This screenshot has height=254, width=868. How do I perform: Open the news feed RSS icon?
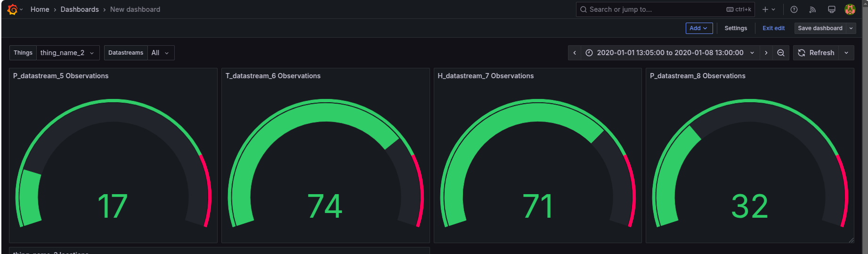pos(812,9)
